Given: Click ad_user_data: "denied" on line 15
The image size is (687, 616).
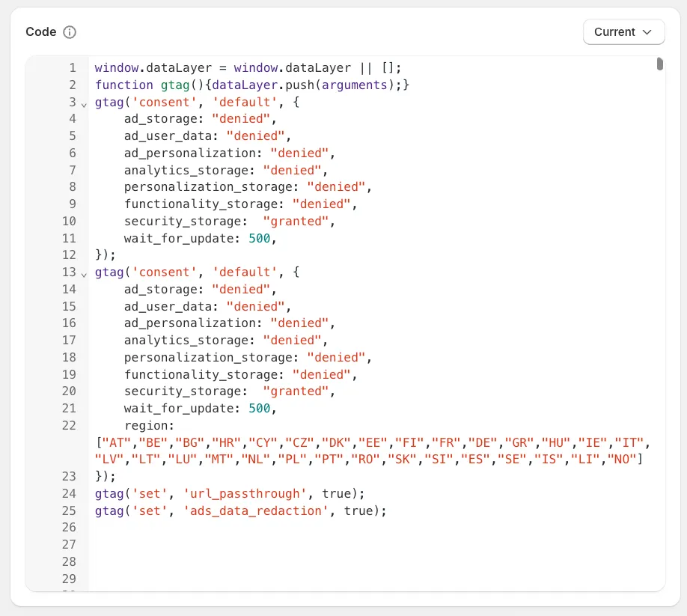Looking at the screenshot, I should coord(208,306).
